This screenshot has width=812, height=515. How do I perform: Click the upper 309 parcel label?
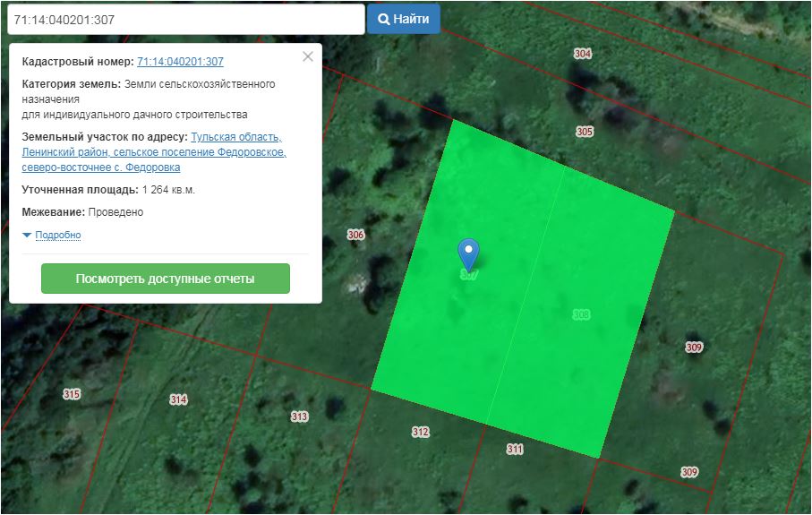(694, 348)
